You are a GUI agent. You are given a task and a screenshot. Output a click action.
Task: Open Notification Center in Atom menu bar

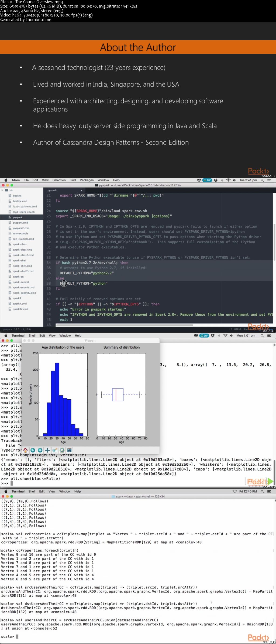[x=269, y=180]
